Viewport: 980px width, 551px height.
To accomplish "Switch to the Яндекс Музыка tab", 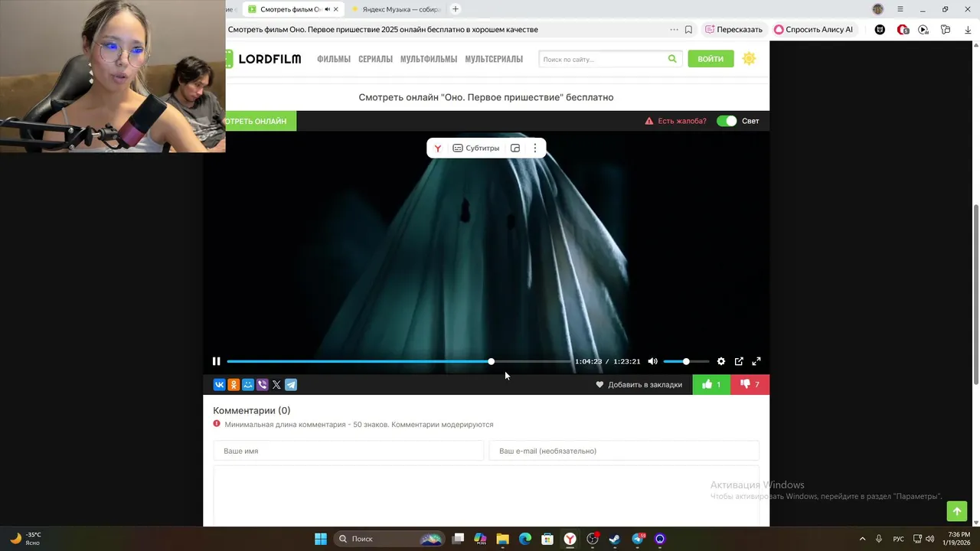I will (396, 9).
